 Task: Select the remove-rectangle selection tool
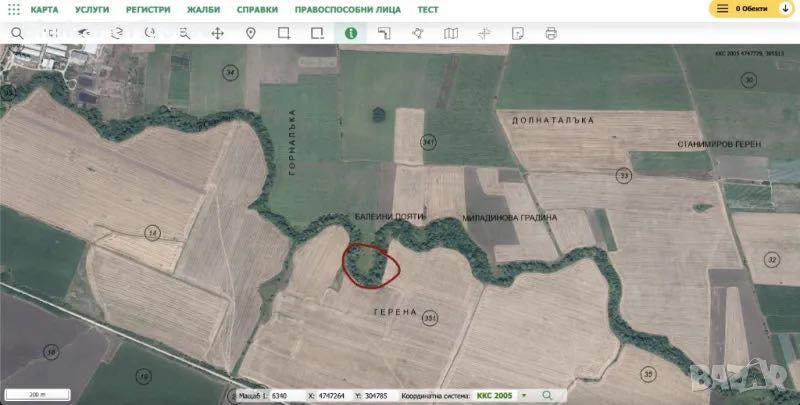pyautogui.click(x=317, y=34)
